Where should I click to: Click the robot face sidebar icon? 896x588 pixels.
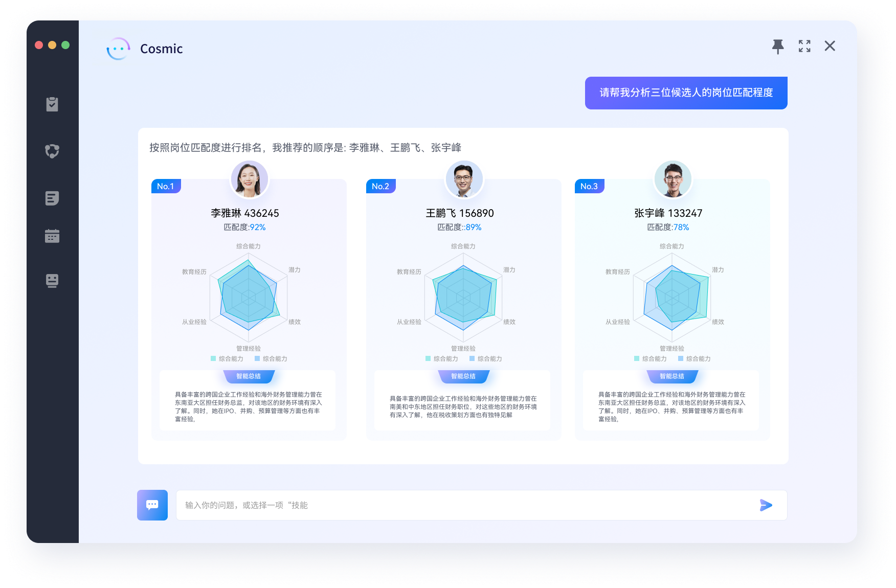[52, 281]
